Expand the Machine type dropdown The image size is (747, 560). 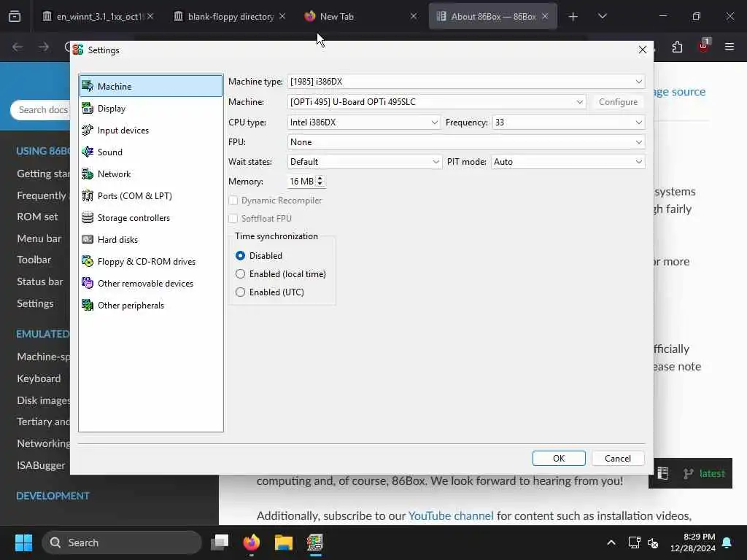pos(466,82)
